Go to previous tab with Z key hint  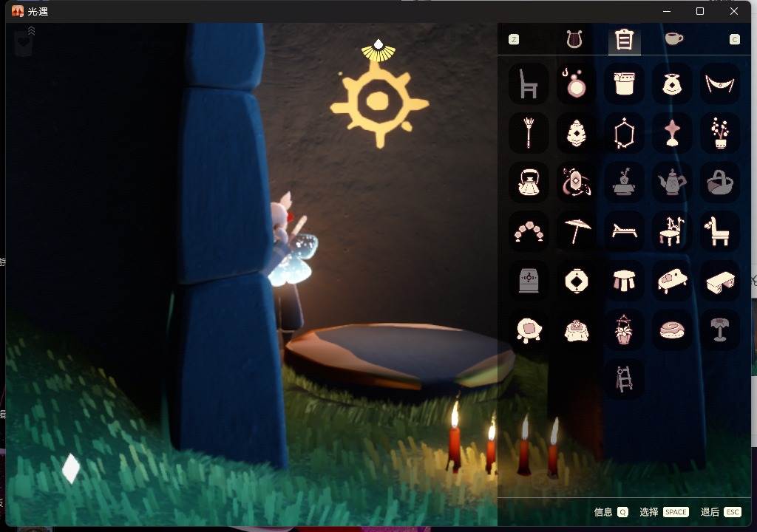tap(514, 40)
